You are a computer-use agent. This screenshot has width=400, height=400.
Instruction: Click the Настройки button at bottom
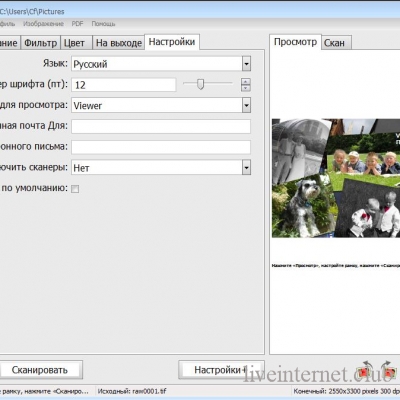[221, 370]
